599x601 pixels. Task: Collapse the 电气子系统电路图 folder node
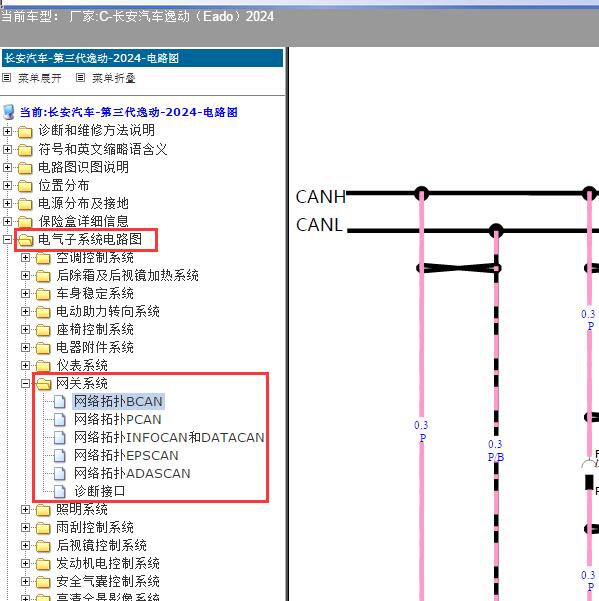(x=7, y=240)
